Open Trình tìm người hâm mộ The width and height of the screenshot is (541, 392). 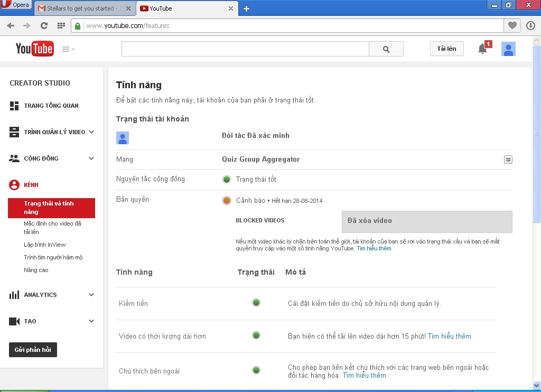pos(53,257)
